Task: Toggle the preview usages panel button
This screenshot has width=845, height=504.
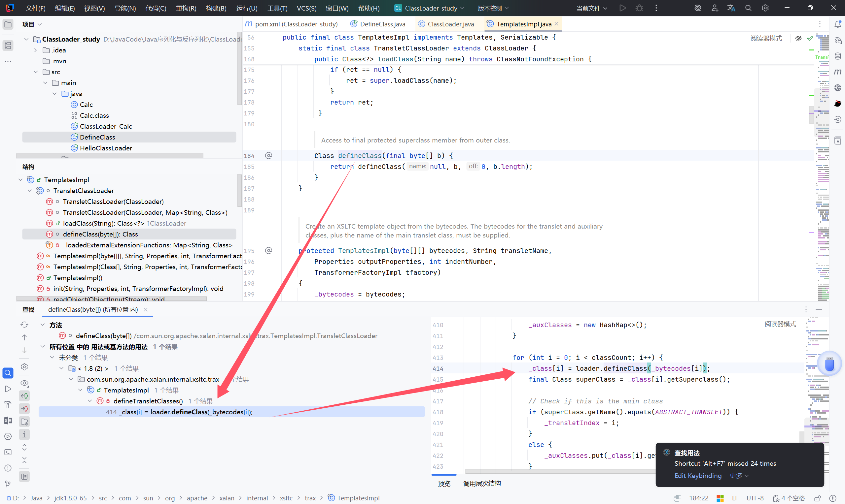Action: pos(24,477)
